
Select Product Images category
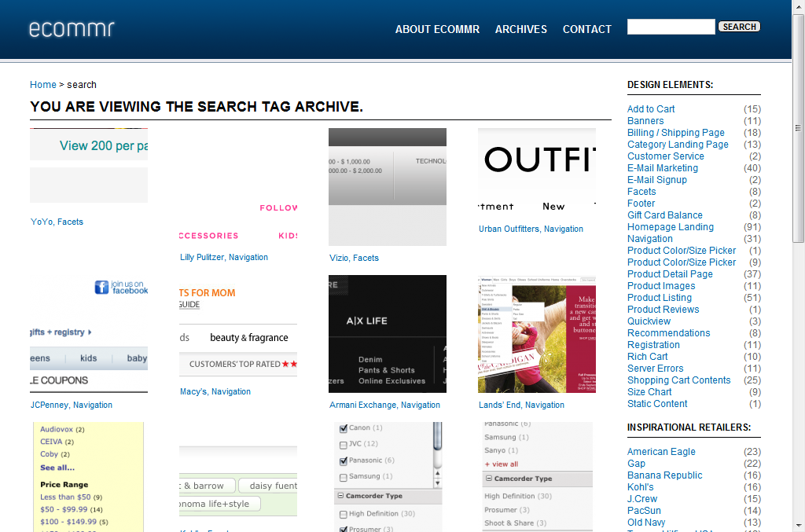[661, 286]
